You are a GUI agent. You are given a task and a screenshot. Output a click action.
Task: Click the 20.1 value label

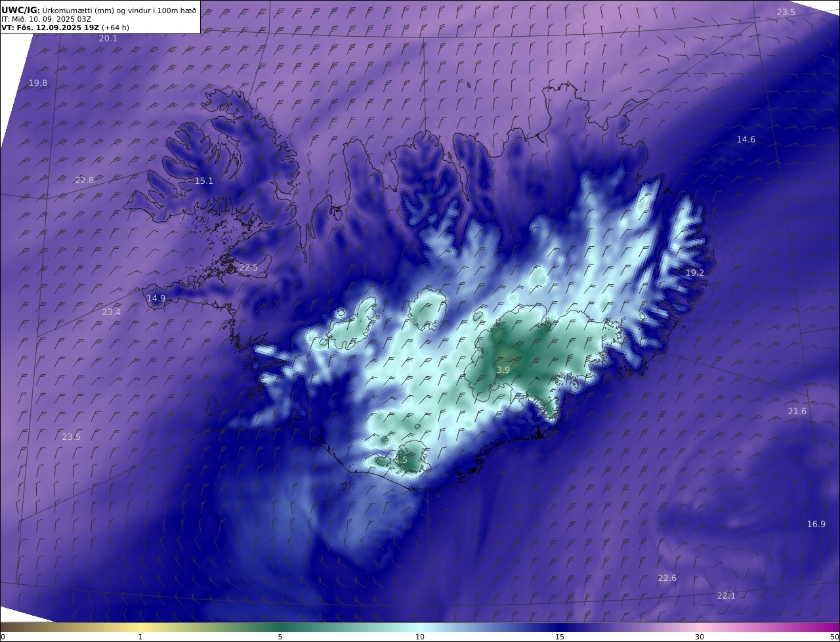click(108, 39)
